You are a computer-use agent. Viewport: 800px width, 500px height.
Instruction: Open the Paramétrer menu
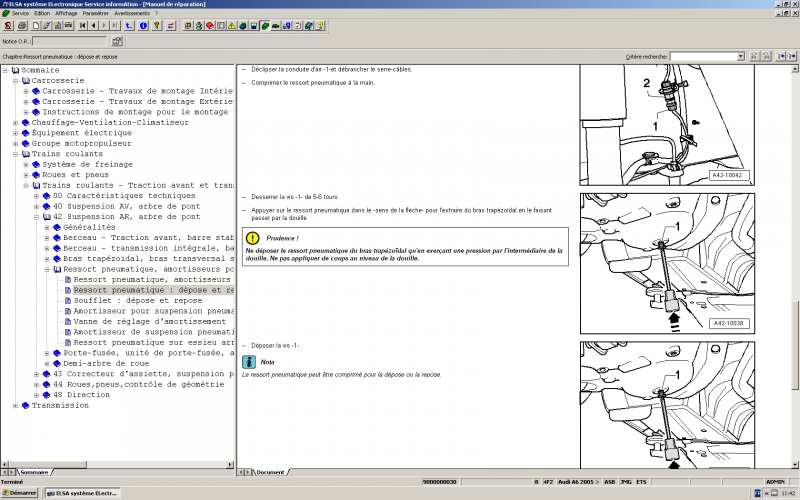click(x=96, y=13)
